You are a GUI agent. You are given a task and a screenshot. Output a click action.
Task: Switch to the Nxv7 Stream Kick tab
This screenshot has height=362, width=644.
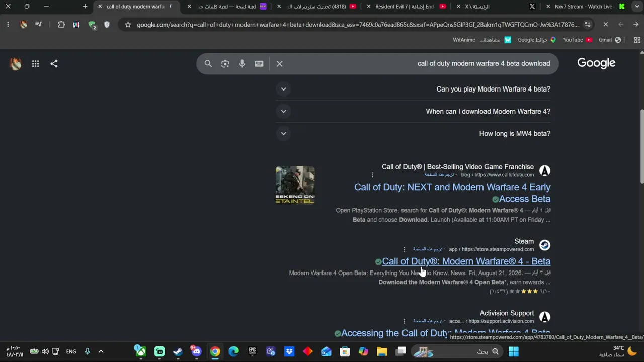[x=587, y=7]
